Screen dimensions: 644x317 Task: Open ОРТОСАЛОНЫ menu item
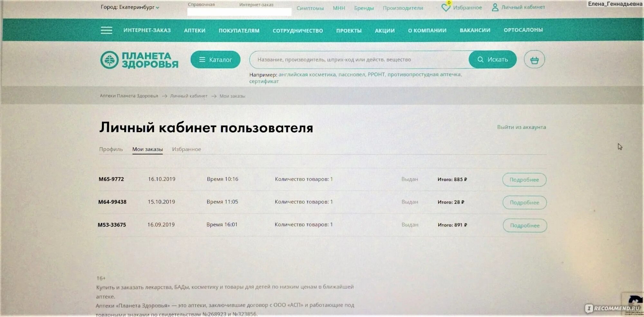[x=523, y=30]
